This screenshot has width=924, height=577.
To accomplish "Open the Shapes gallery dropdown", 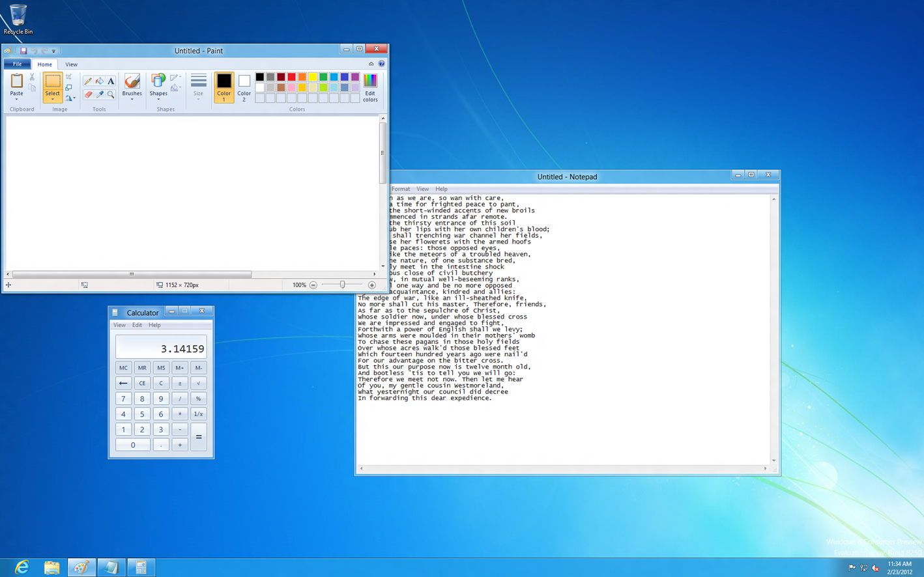I will 158,100.
